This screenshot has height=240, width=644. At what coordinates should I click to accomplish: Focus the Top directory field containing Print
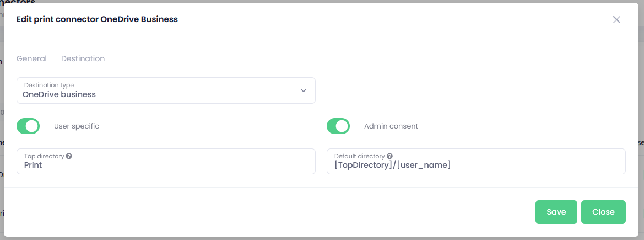(166, 161)
